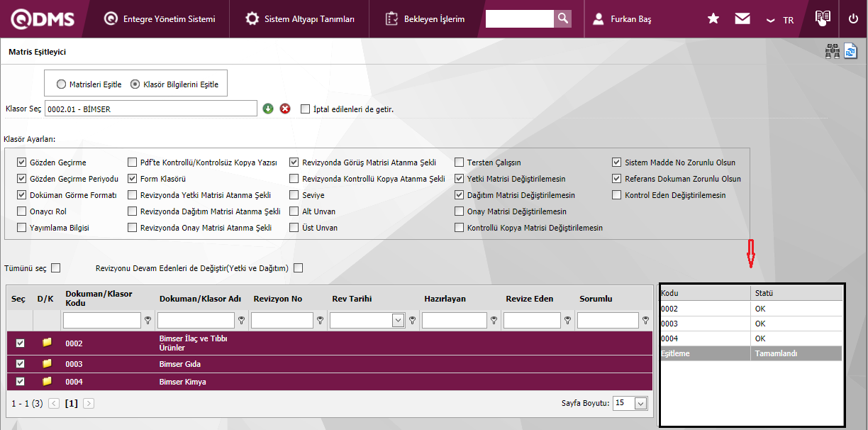Check Revizyonu Devam Edenleri de Değiştir box
The height and width of the screenshot is (430, 868).
pyautogui.click(x=298, y=268)
